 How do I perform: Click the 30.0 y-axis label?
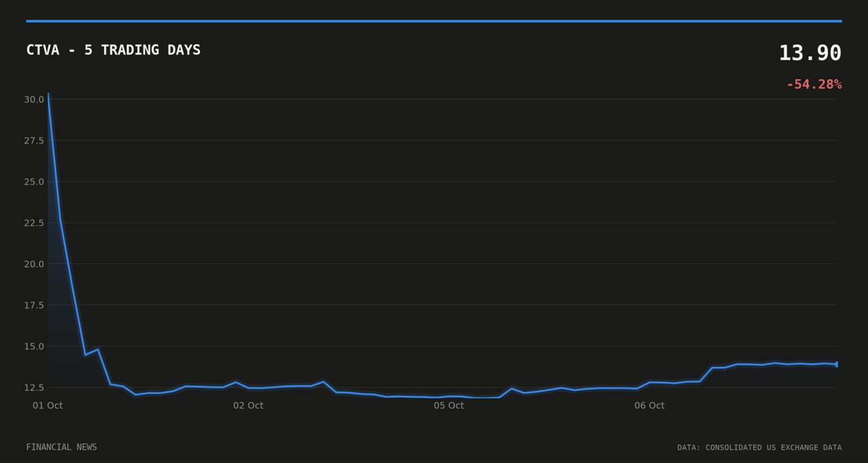click(x=34, y=99)
